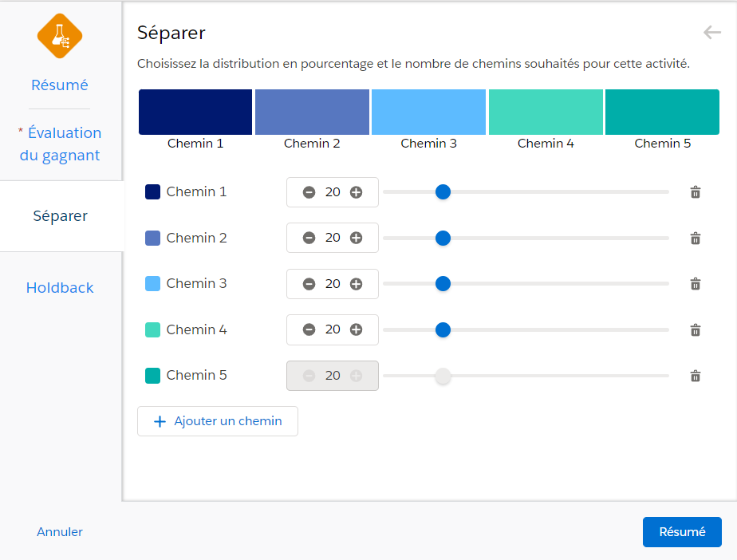The height and width of the screenshot is (560, 737).
Task: Click the back arrow at top right
Action: [712, 33]
